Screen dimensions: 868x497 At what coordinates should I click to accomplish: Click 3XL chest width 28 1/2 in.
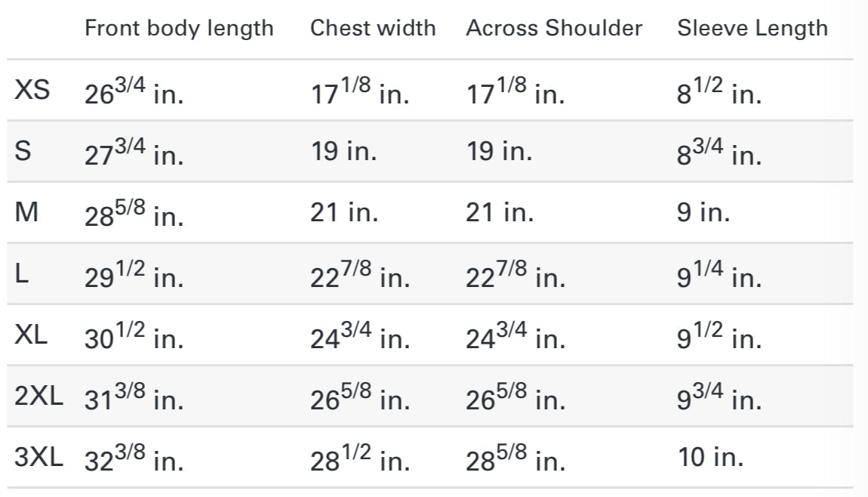pyautogui.click(x=360, y=458)
